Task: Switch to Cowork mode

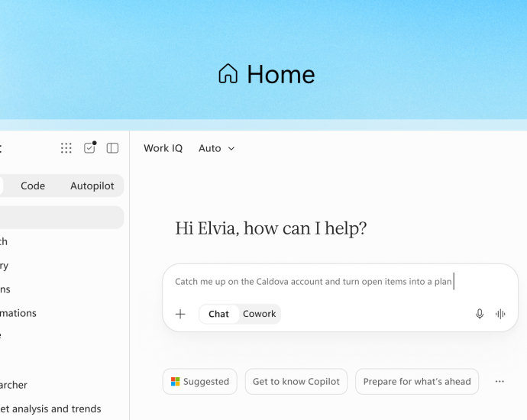Action: point(259,314)
